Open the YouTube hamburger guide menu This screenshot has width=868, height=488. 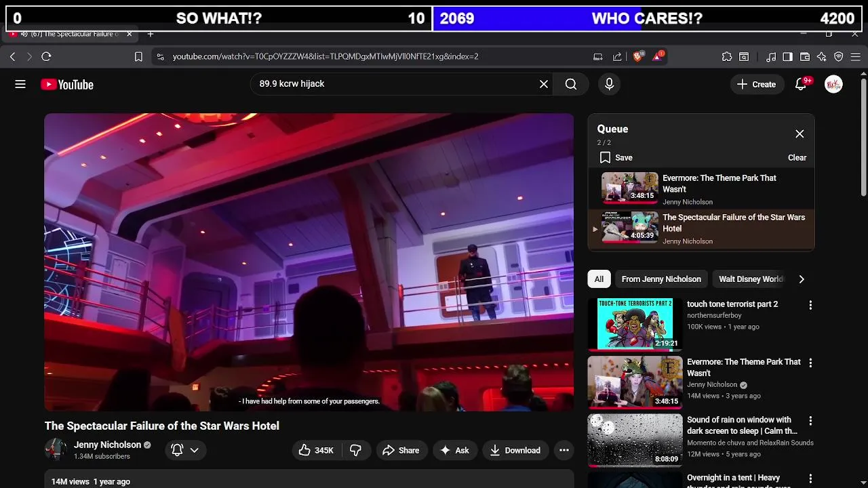tap(20, 84)
